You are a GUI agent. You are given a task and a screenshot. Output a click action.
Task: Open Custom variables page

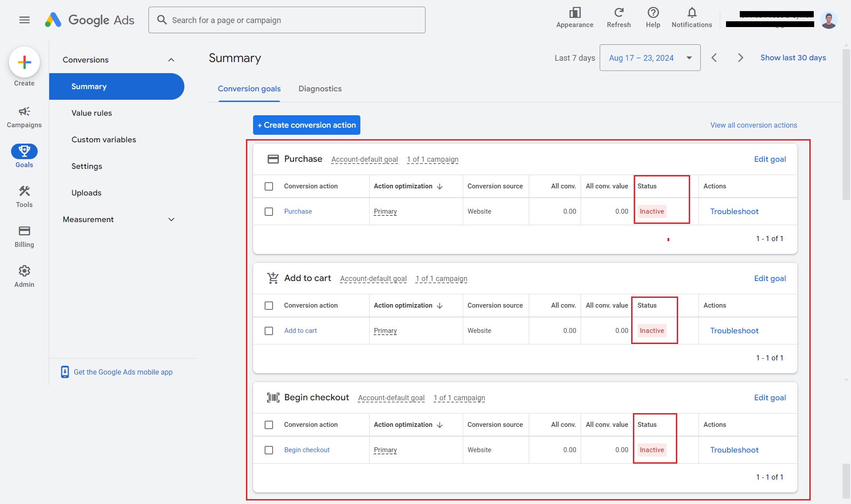pos(104,140)
